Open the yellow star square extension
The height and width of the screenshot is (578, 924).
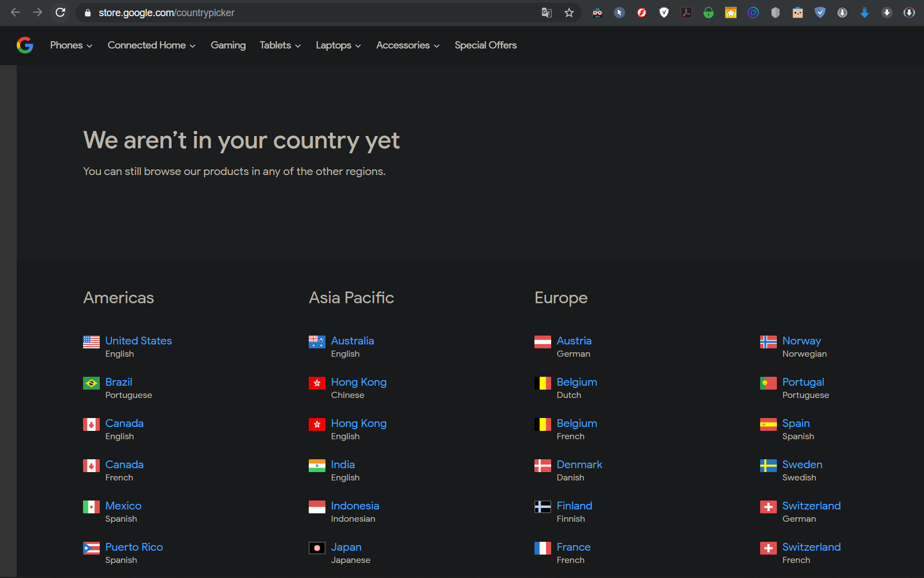731,13
